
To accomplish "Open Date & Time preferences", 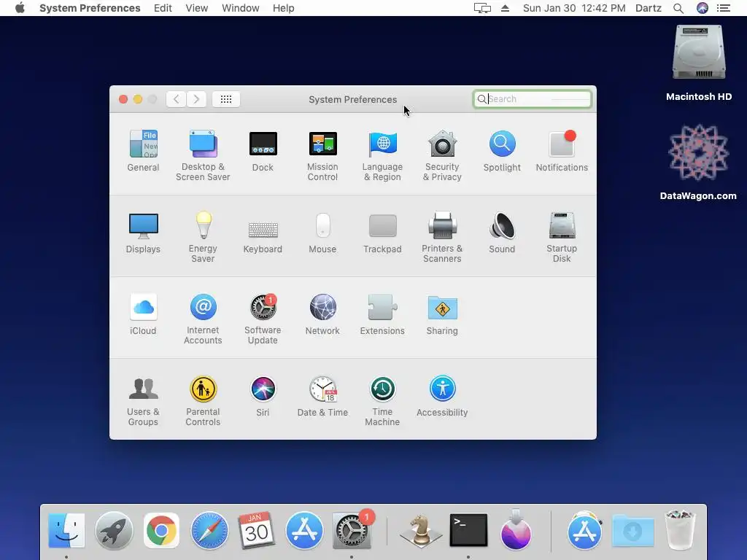I will [x=322, y=396].
